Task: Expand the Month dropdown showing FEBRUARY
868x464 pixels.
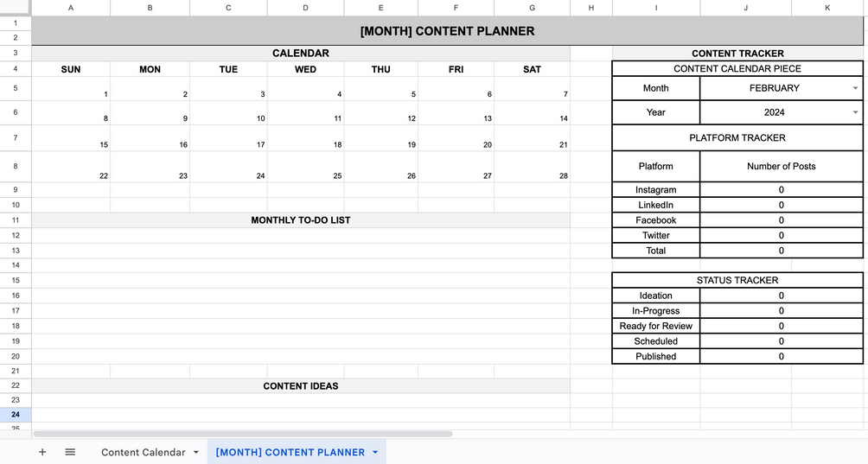Action: click(855, 88)
